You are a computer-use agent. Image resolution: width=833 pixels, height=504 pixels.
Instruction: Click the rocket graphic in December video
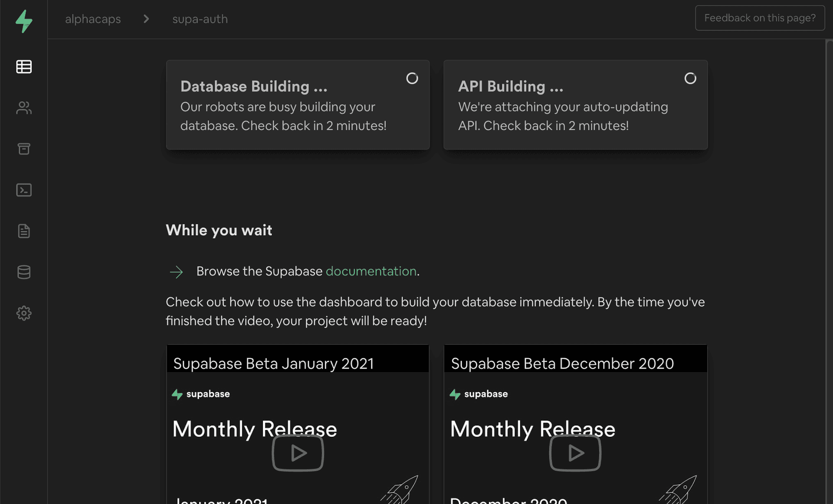click(x=678, y=489)
